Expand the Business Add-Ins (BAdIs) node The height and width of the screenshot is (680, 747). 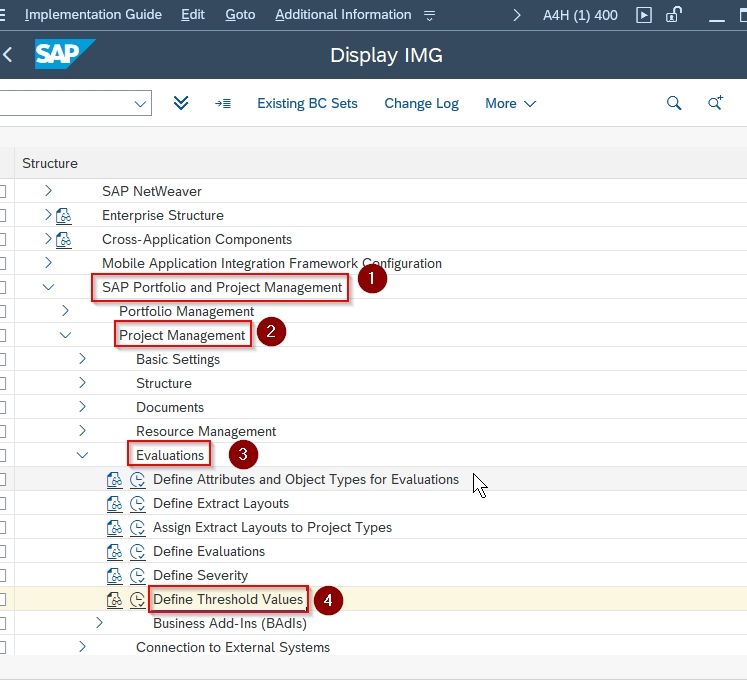pyautogui.click(x=99, y=623)
